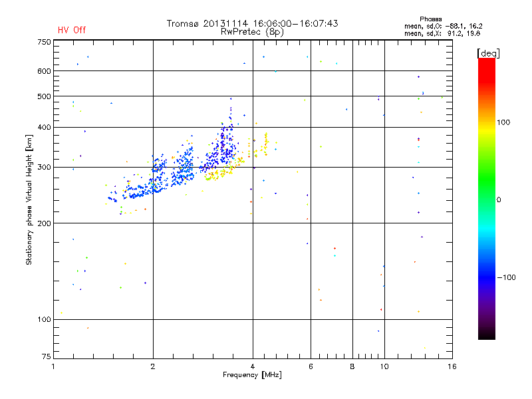532x399 pixels.
Task: Click the phase colorbar gradient
Action: (x=487, y=199)
